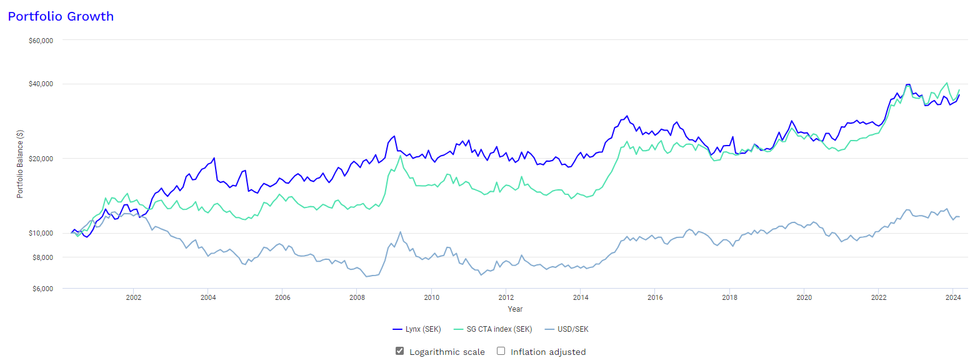
Task: Click the Year axis title
Action: (x=515, y=309)
